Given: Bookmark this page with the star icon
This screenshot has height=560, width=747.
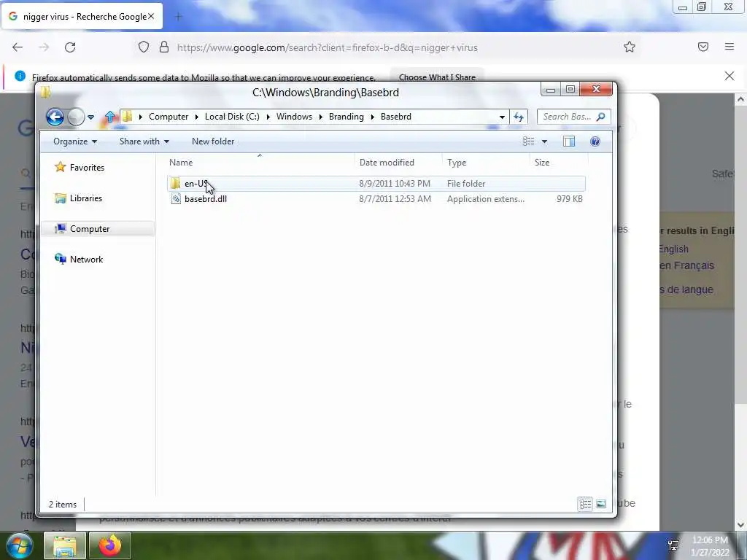Looking at the screenshot, I should (630, 47).
